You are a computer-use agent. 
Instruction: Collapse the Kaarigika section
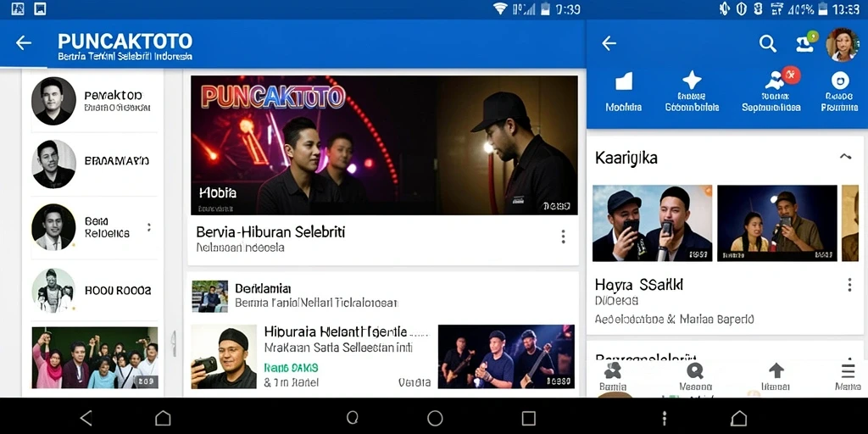coord(845,157)
